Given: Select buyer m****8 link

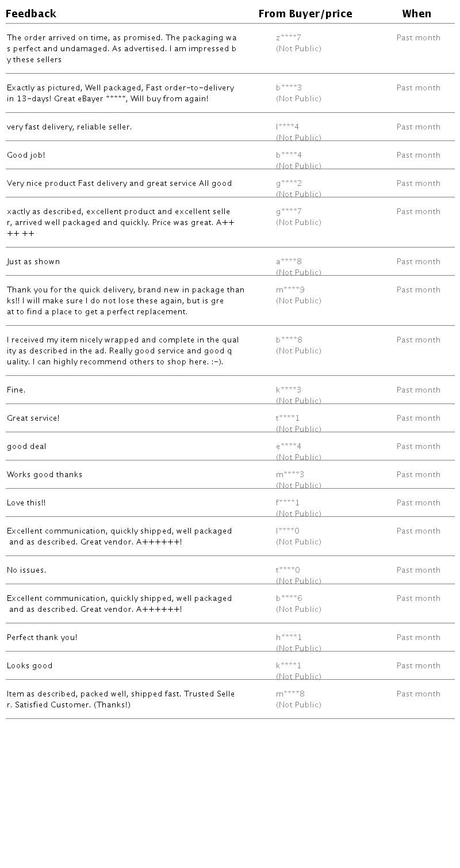Looking at the screenshot, I should [290, 694].
